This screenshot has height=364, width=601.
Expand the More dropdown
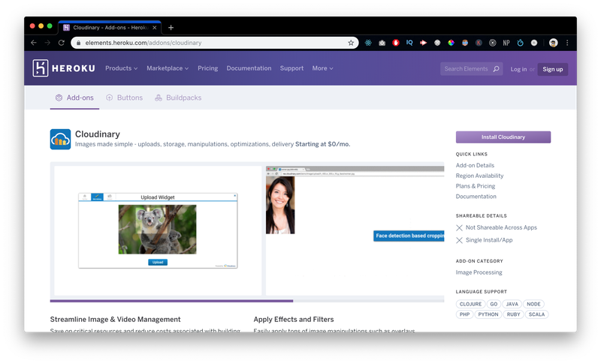click(x=322, y=68)
